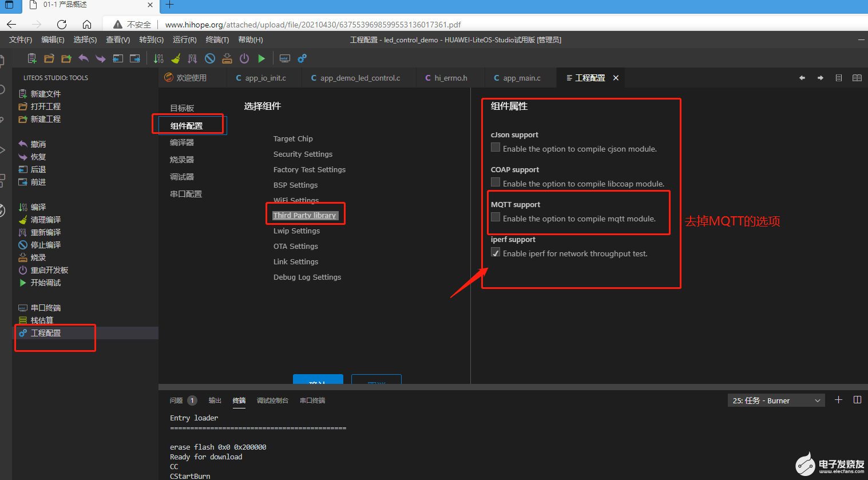Click the split terminal icon in the panel
Screen dimensions: 868x480
pyautogui.click(x=857, y=400)
